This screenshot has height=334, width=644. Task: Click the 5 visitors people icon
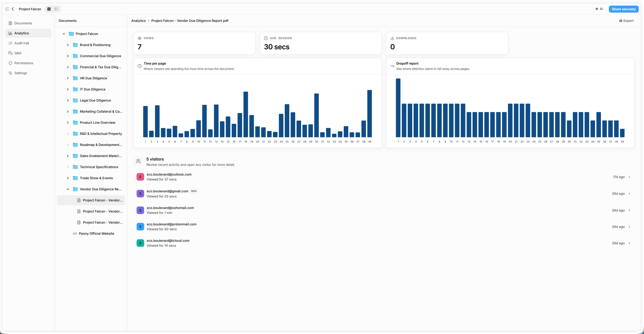coord(138,161)
